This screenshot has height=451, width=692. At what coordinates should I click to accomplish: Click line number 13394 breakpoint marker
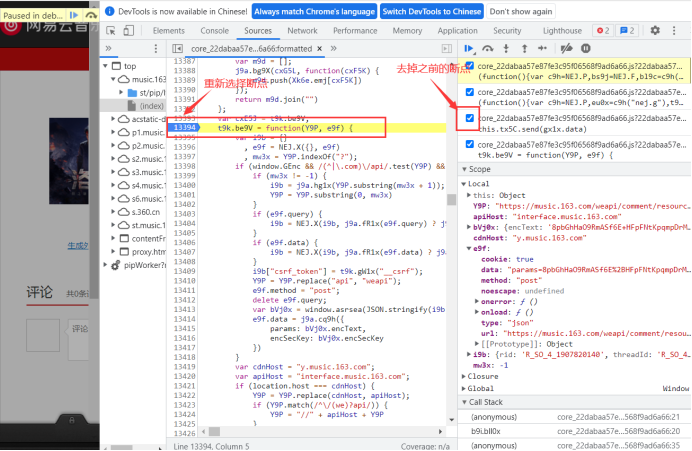pyautogui.click(x=184, y=128)
